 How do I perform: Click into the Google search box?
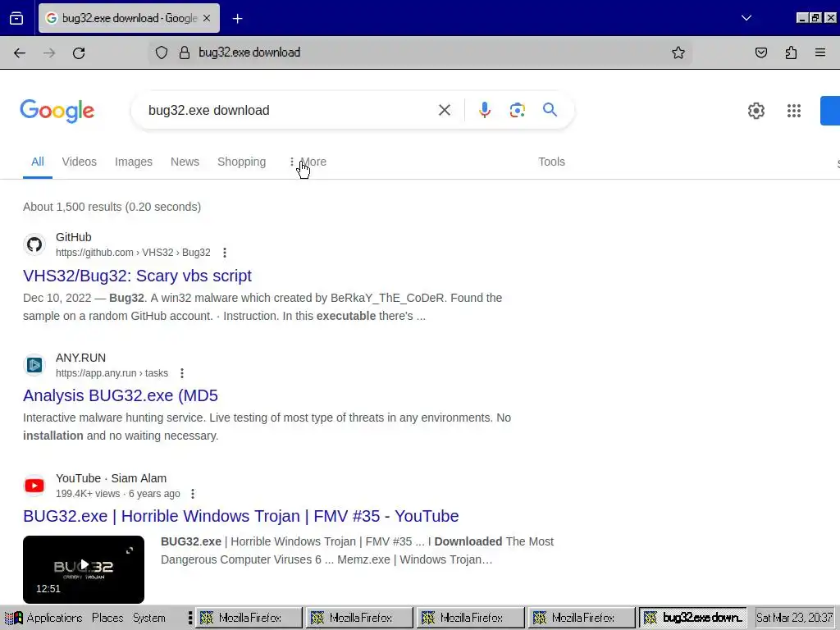pyautogui.click(x=290, y=111)
